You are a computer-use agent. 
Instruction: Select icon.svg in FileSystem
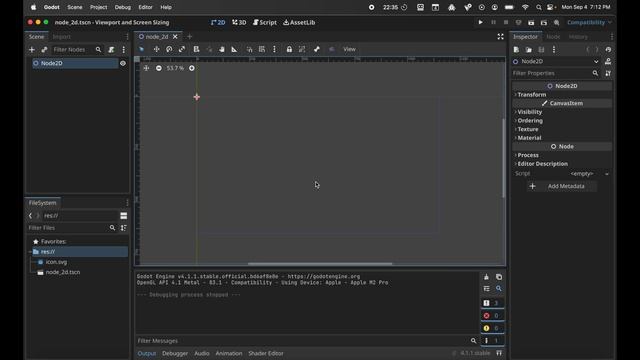(x=56, y=262)
